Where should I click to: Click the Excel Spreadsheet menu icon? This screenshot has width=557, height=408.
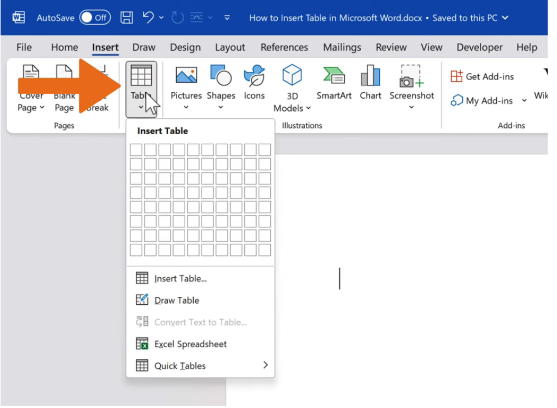pyautogui.click(x=142, y=344)
